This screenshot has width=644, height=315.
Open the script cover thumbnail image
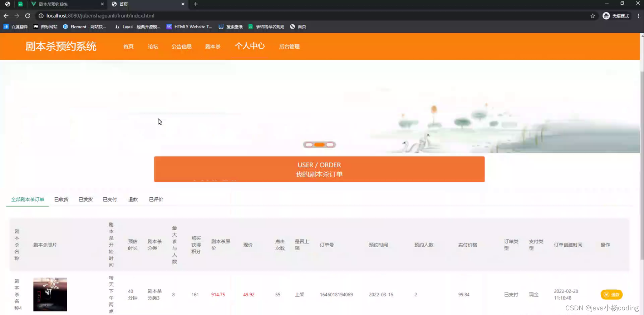[x=50, y=294]
